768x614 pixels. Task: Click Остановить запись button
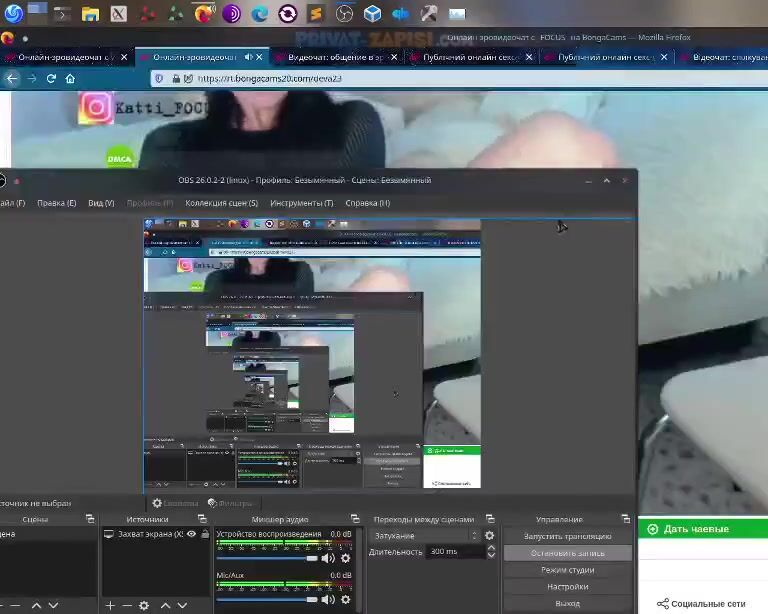click(x=567, y=552)
